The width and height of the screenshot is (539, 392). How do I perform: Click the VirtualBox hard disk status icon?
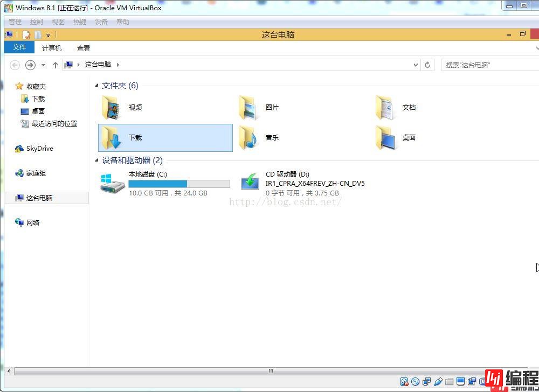pos(404,382)
